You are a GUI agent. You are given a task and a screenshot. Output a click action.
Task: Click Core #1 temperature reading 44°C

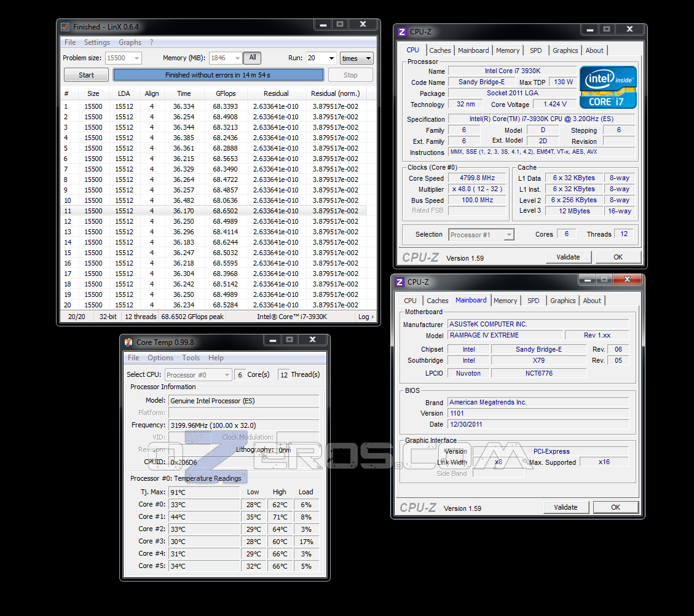pos(204,517)
